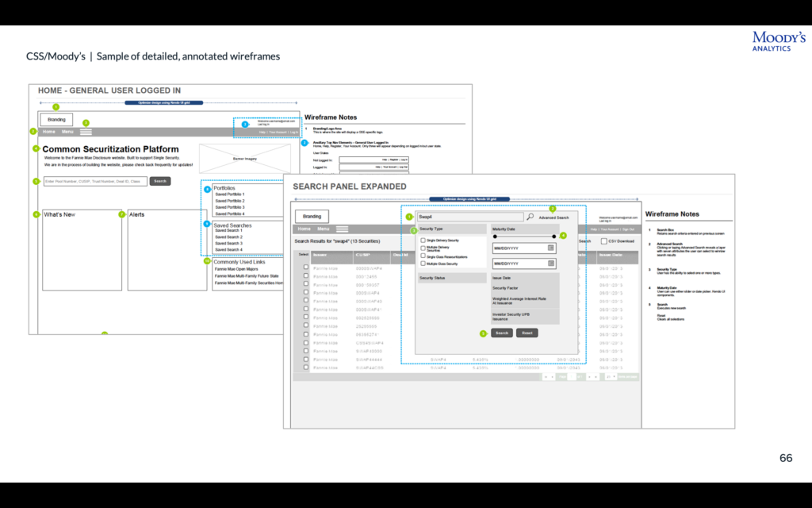The width and height of the screenshot is (812, 508).
Task: Click the left handle of Maturity Date slider
Action: [x=495, y=237]
